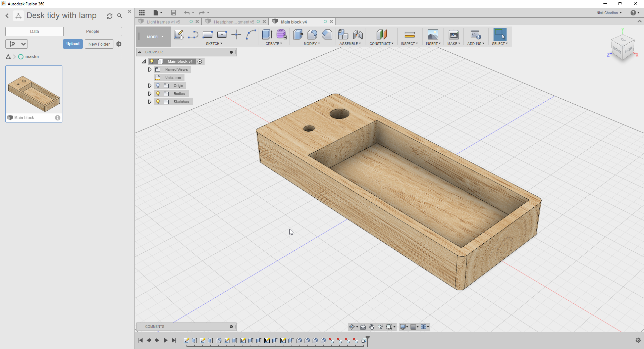The width and height of the screenshot is (644, 349).
Task: Refresh the Desk tidy data panel
Action: [110, 16]
